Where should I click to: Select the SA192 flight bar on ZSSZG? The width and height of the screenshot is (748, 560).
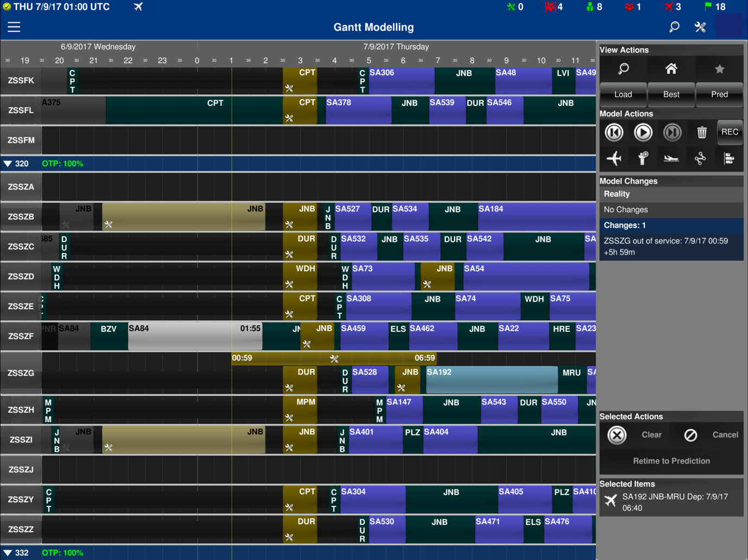[491, 379]
